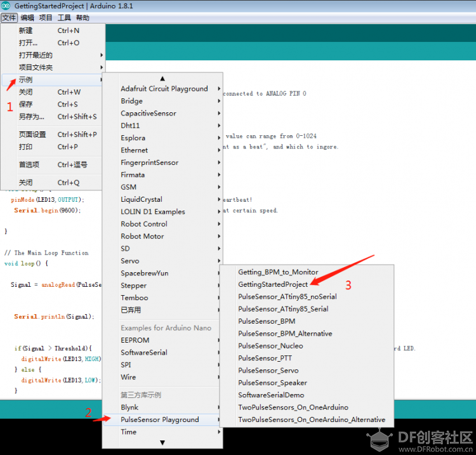Expand the LiquidCrystal examples
The image size is (476, 455).
pyautogui.click(x=162, y=199)
